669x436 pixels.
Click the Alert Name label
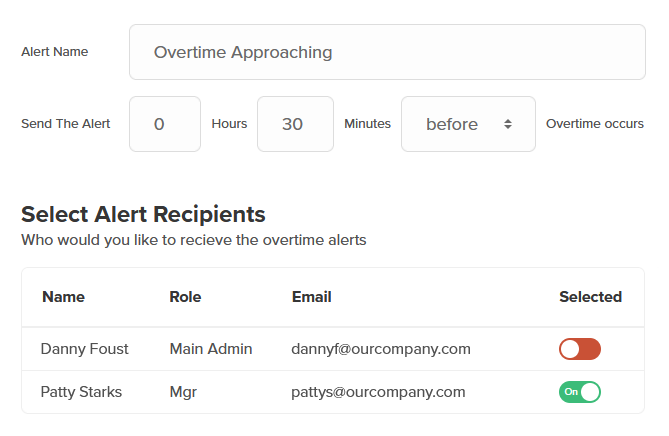point(55,52)
